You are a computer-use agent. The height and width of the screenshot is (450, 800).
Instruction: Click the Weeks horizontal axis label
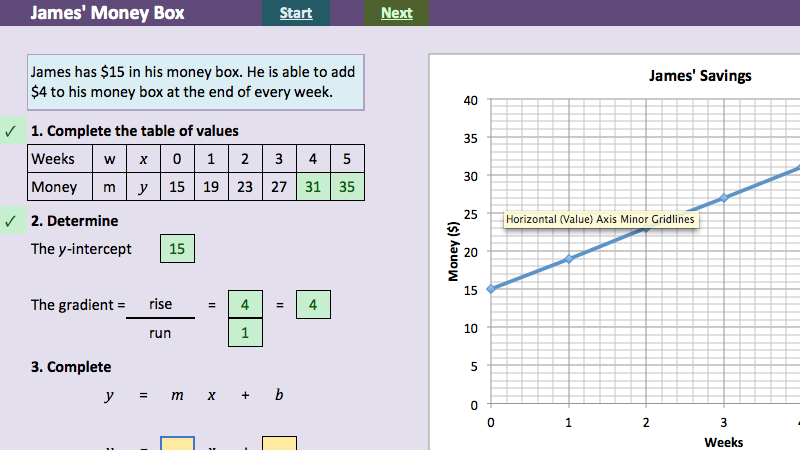(723, 441)
